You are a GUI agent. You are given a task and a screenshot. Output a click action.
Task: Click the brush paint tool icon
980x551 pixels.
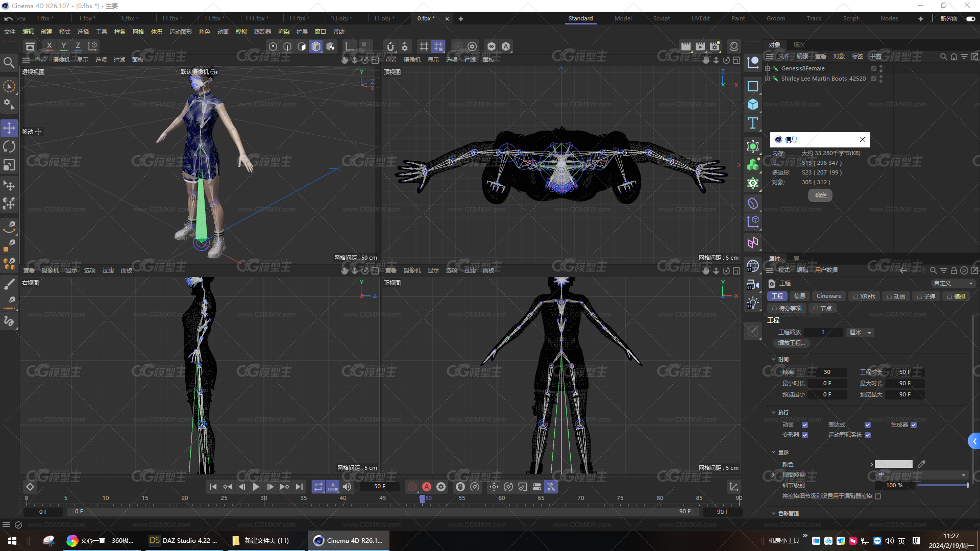click(x=9, y=284)
